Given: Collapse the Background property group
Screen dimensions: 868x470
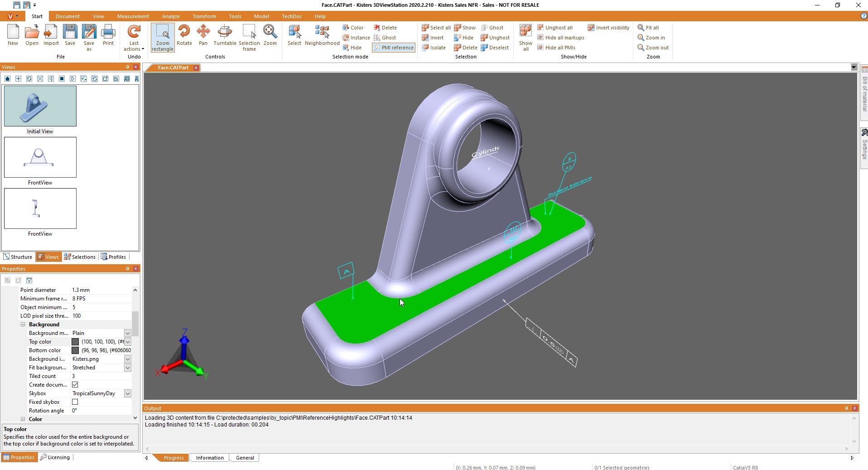Looking at the screenshot, I should pyautogui.click(x=23, y=325).
